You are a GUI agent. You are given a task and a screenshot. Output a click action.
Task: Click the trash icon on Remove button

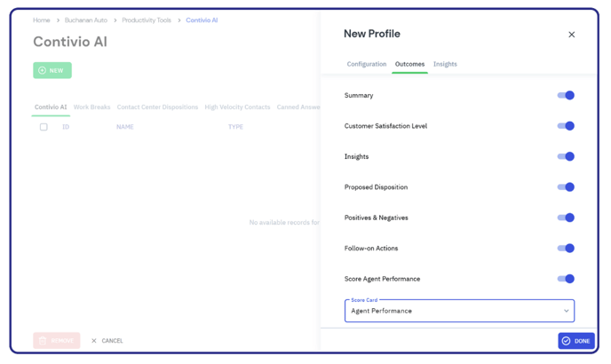(43, 341)
